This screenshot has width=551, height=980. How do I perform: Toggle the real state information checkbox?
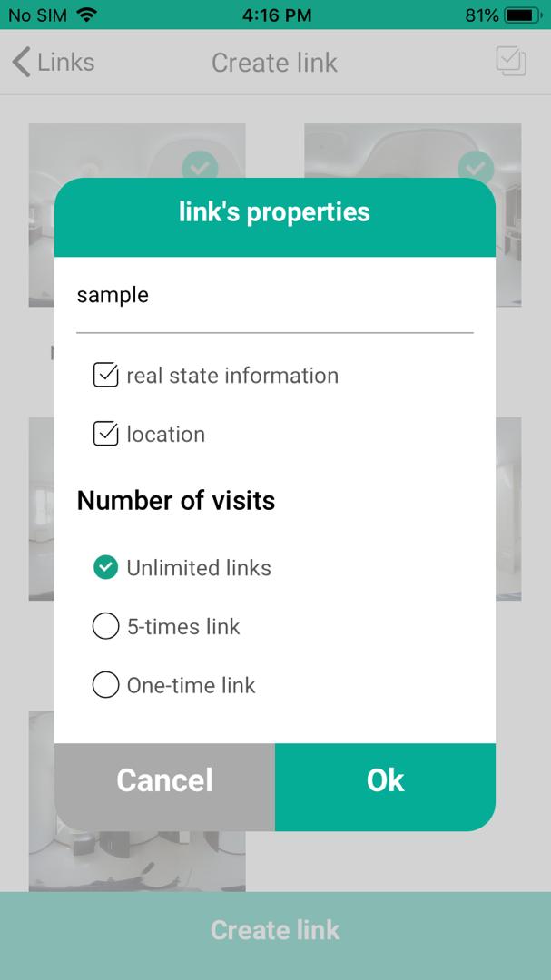(x=106, y=376)
